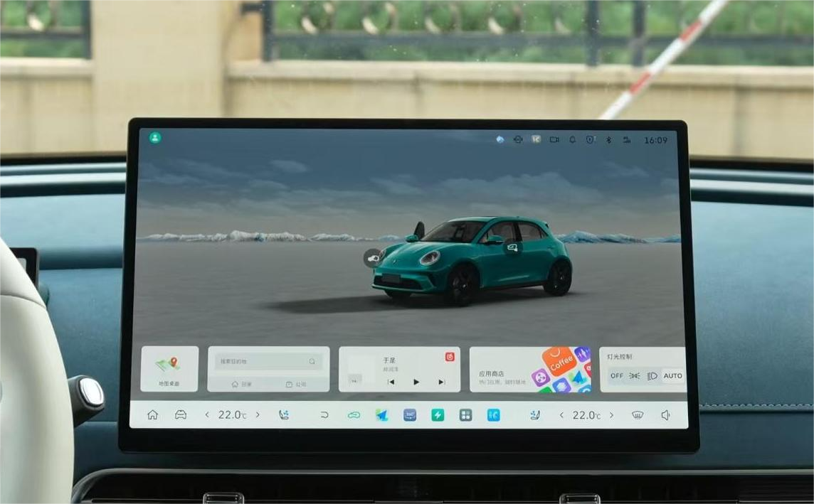814x504 pixels.
Task: Skip to previous track
Action: coord(391,382)
